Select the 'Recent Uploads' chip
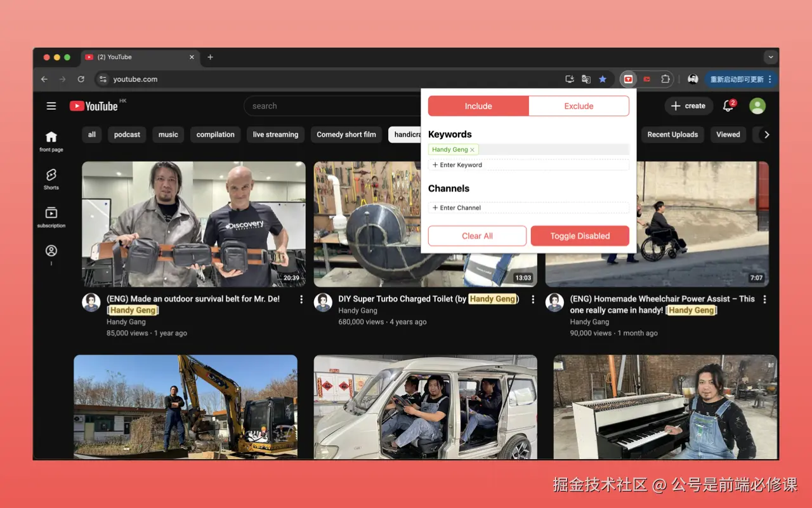This screenshot has width=812, height=508. [x=672, y=135]
